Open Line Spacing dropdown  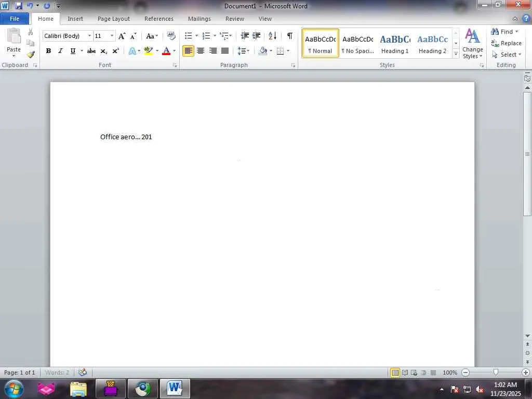click(x=243, y=51)
